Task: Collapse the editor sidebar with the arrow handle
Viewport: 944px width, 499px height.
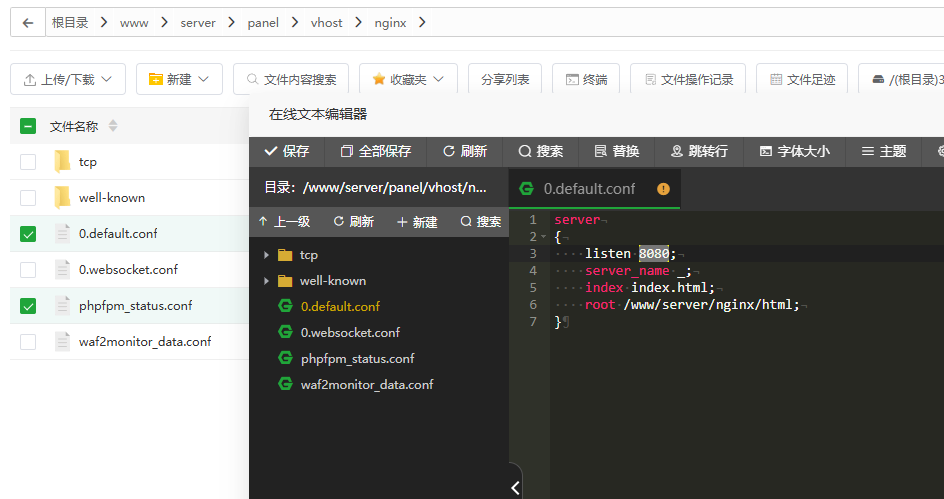Action: pos(515,487)
